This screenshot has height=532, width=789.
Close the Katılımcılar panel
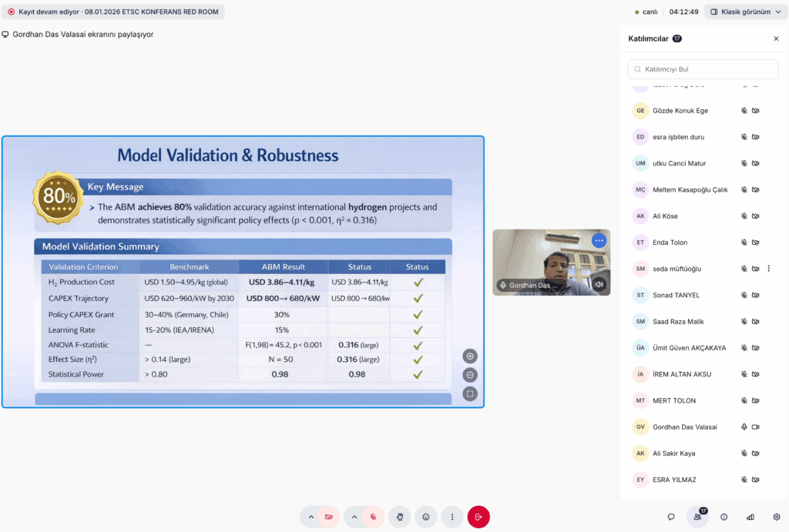click(x=776, y=38)
